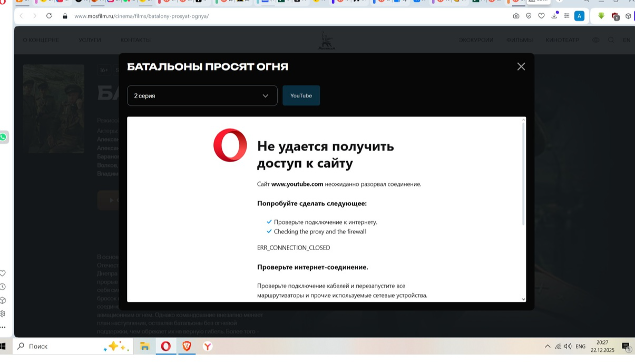
Task: Toggle the accessibility eye icon on site header
Action: click(x=596, y=40)
